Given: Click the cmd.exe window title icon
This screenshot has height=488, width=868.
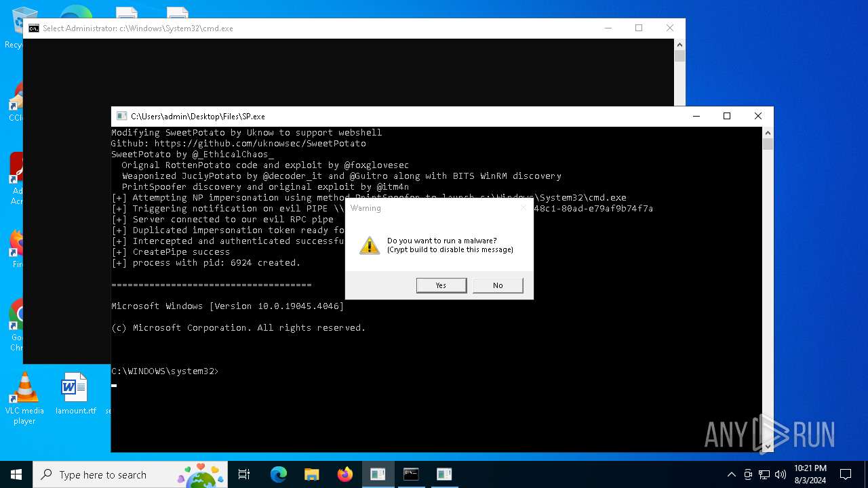Looking at the screenshot, I should pos(33,28).
